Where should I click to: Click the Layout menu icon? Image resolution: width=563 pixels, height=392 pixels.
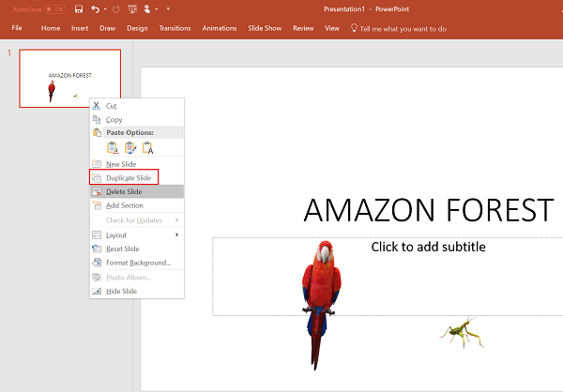[x=97, y=234]
